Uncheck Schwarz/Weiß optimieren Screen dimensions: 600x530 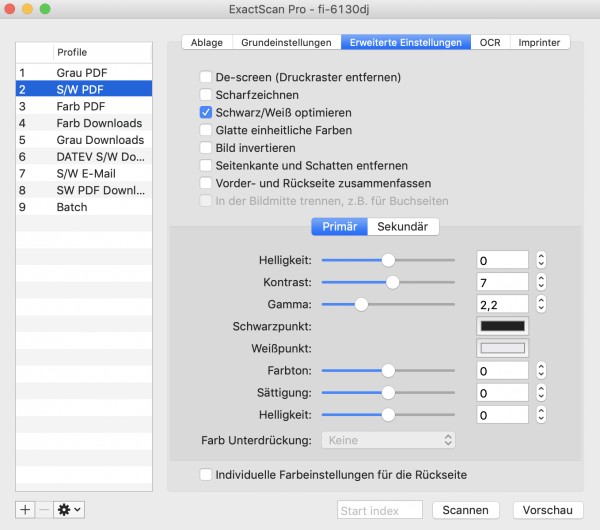206,113
